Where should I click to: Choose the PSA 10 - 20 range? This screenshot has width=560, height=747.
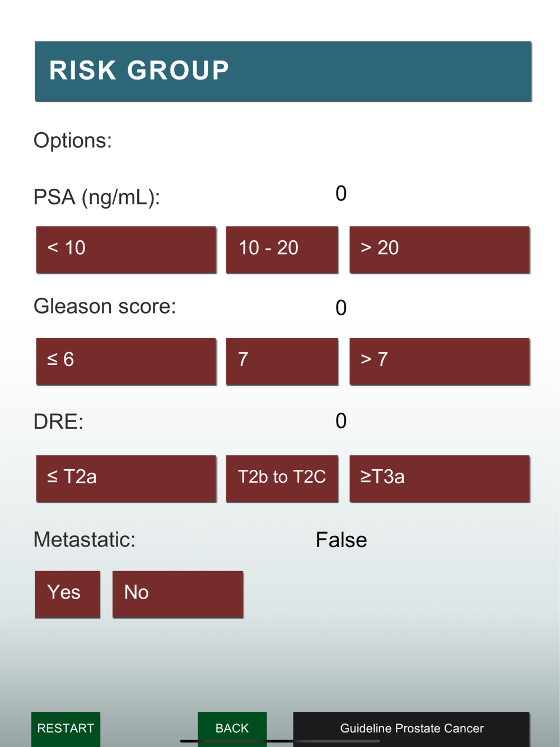click(282, 250)
